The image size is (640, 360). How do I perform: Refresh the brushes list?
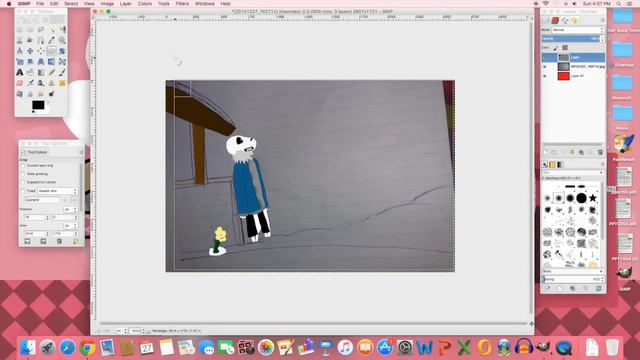(599, 288)
